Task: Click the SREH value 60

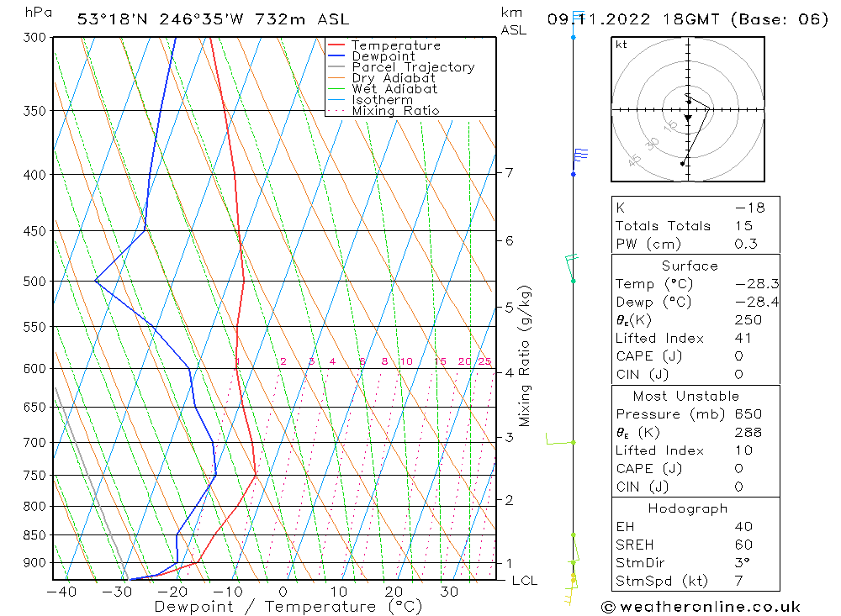Action: pos(744,545)
